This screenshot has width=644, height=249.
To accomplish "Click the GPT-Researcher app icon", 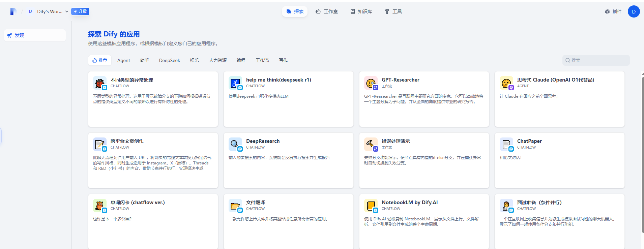I will click(371, 83).
